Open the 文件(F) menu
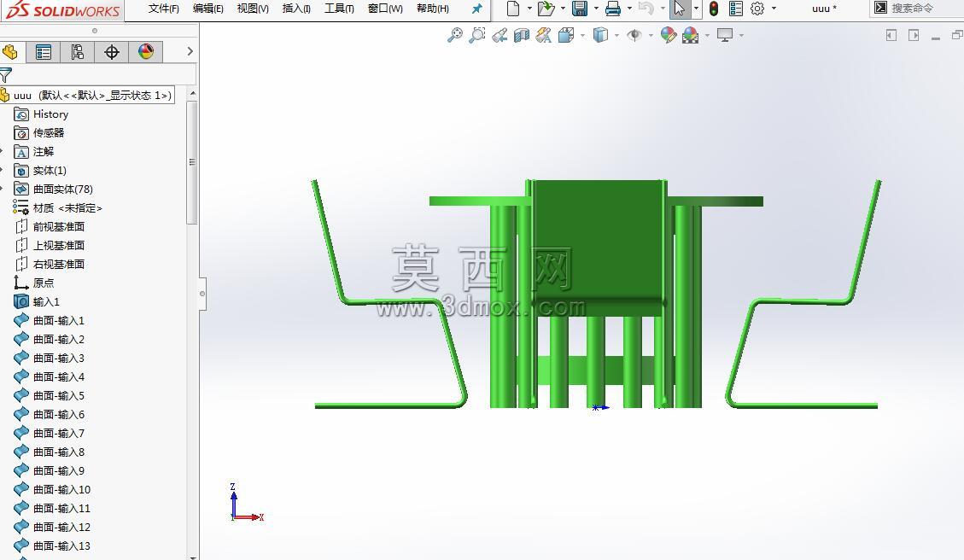 164,9
